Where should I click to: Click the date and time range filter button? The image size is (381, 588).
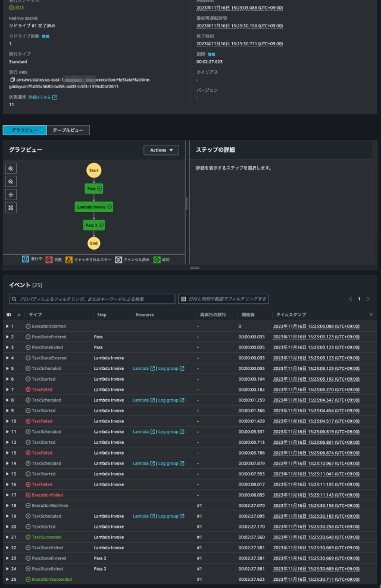(223, 298)
